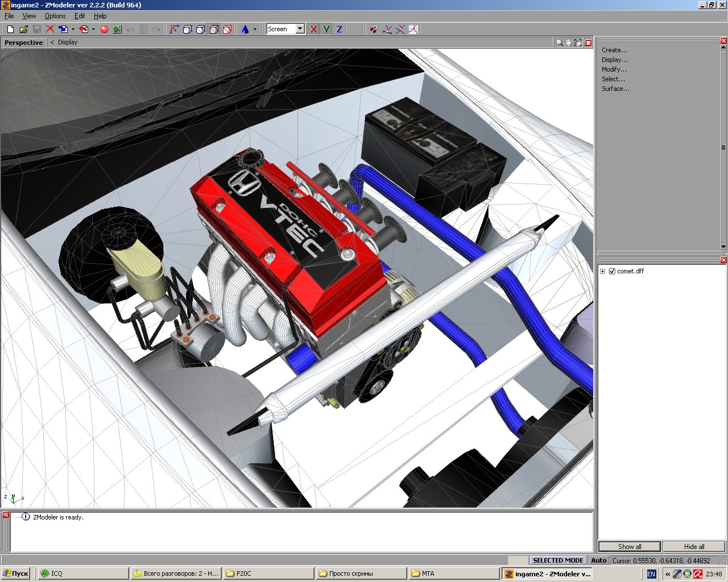Close the objects tree panel red X
Image resolution: width=728 pixels, height=582 pixels.
pos(723,260)
